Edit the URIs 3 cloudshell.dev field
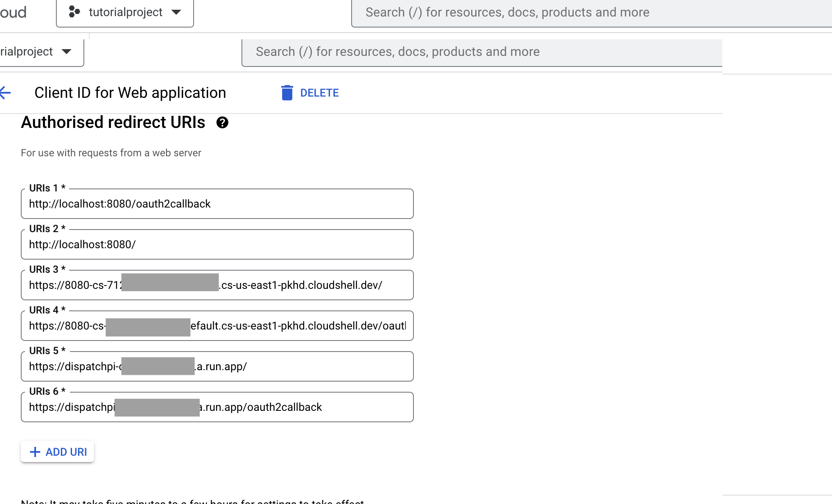 [217, 285]
